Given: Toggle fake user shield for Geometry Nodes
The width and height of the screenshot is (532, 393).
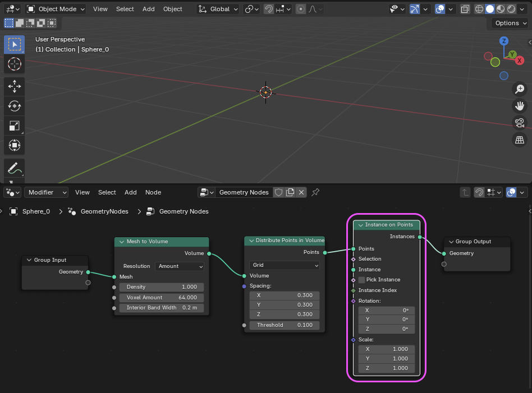Looking at the screenshot, I should (x=278, y=192).
